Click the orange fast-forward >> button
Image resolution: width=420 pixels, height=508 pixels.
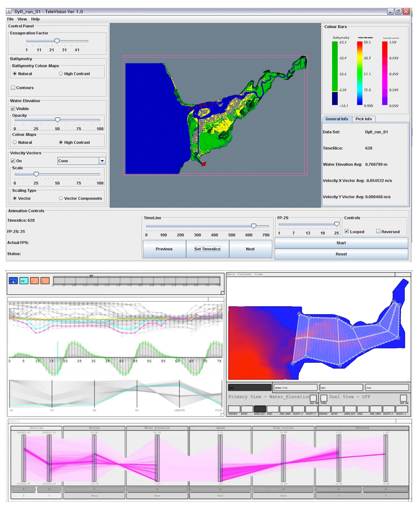tap(45, 281)
